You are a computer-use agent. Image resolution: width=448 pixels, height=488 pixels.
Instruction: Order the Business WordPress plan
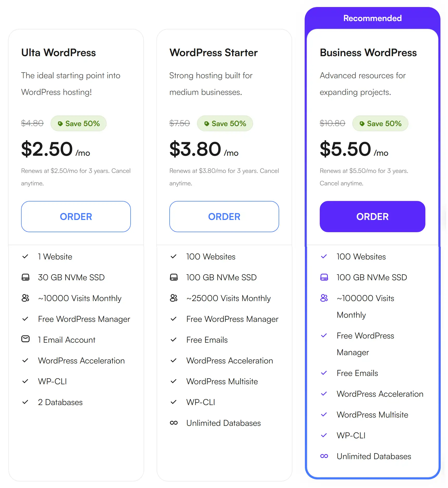pyautogui.click(x=372, y=217)
